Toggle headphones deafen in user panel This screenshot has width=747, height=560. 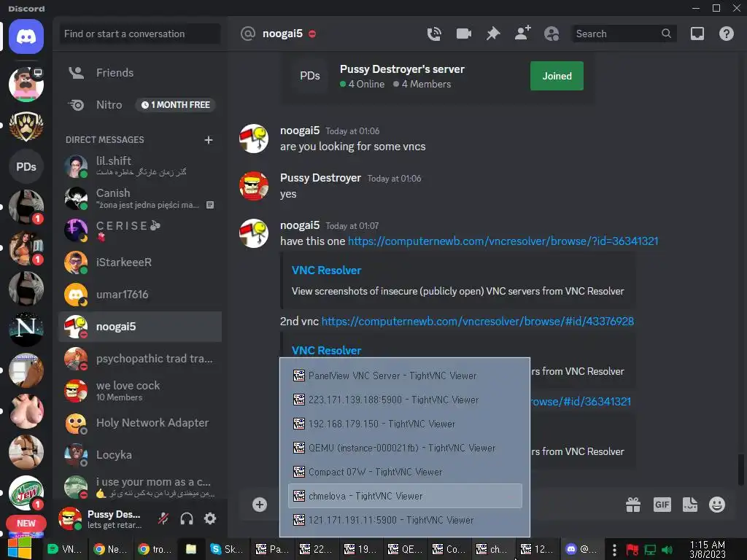[x=187, y=518]
